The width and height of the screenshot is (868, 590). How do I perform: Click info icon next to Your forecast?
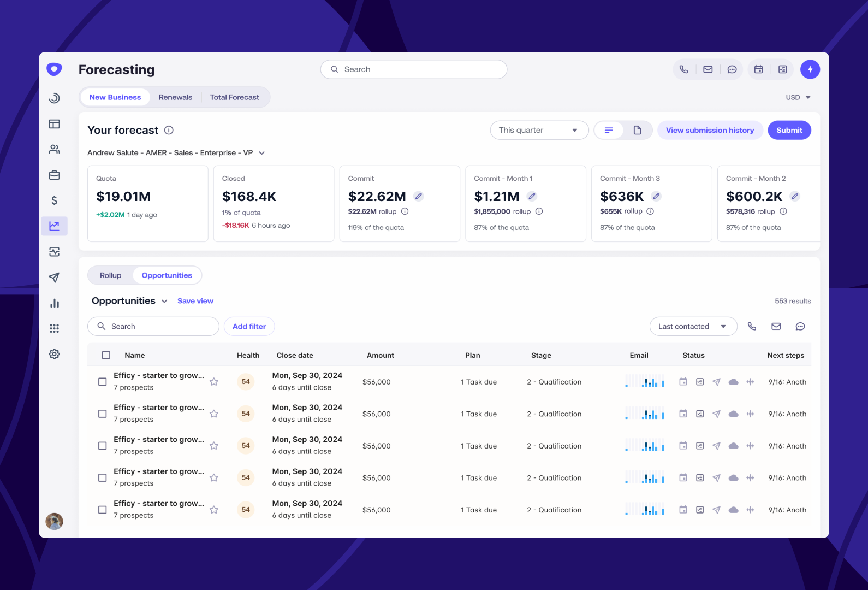(x=169, y=130)
